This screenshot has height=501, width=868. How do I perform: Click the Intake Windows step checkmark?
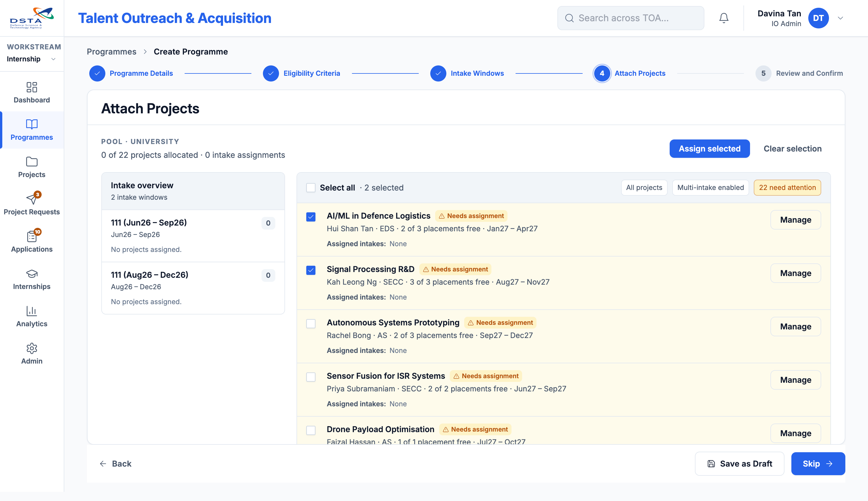pyautogui.click(x=438, y=73)
